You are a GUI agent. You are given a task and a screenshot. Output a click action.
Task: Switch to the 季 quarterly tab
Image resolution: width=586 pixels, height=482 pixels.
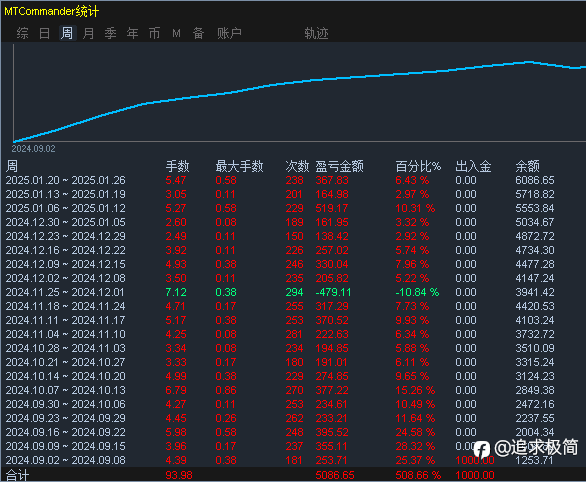pyautogui.click(x=111, y=33)
